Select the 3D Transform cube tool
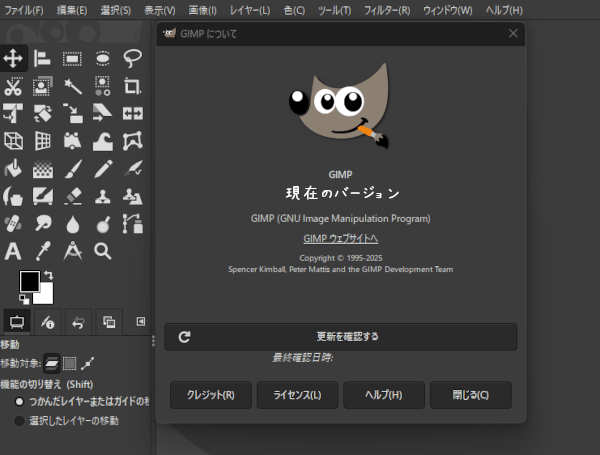 [13, 141]
